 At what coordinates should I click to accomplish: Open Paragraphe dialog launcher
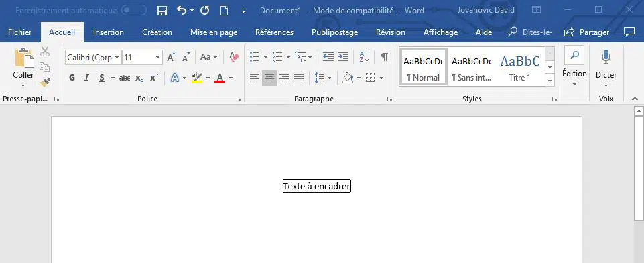tap(389, 99)
